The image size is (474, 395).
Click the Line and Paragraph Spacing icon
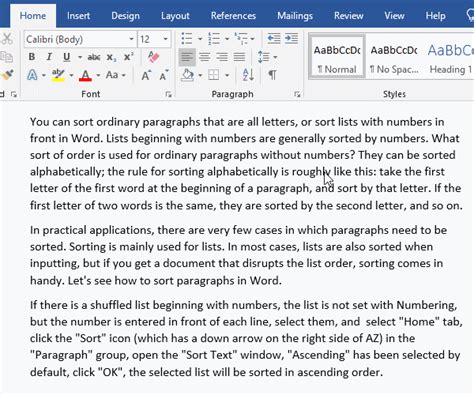[x=264, y=57]
